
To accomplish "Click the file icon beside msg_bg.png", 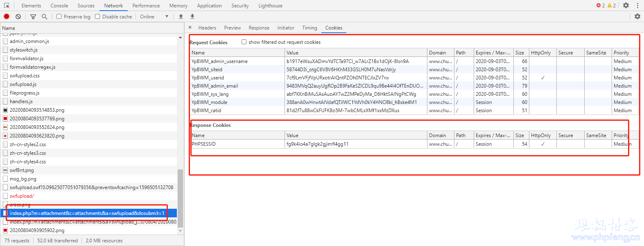I will tap(5, 179).
